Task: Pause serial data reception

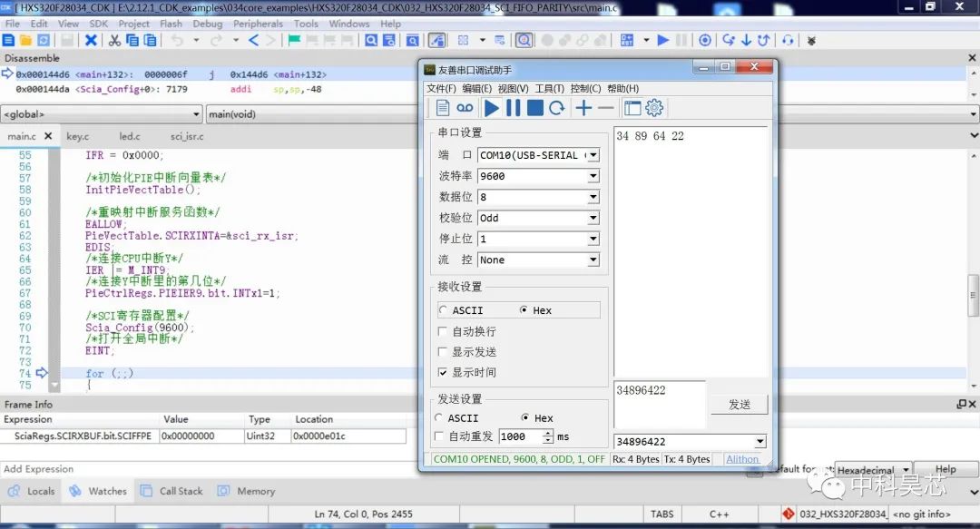Action: click(x=513, y=108)
